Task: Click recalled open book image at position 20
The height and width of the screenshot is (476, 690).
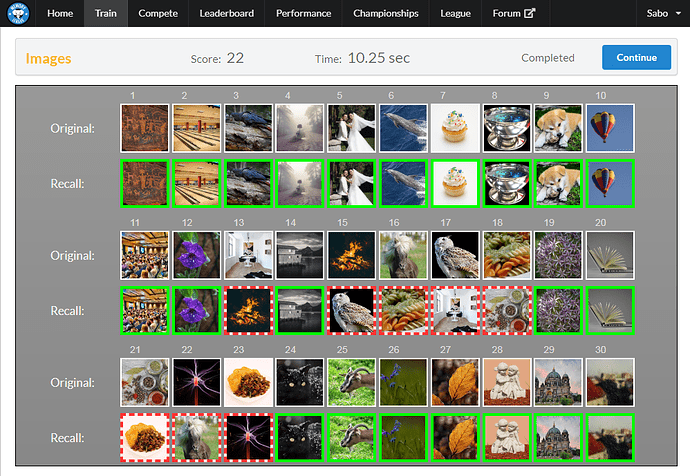Action: click(x=610, y=311)
